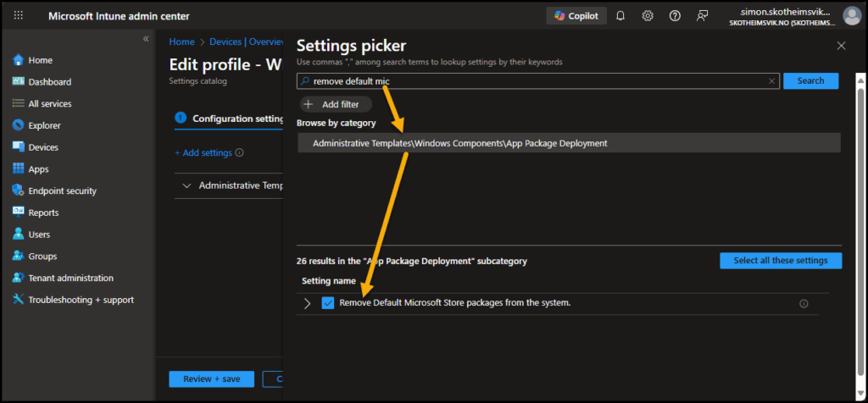Open the notifications bell icon
This screenshot has height=403, width=868.
[620, 16]
